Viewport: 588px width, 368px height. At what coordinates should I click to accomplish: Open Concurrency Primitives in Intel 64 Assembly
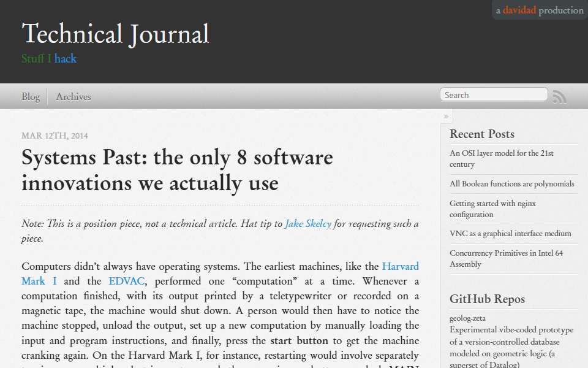[506, 258]
